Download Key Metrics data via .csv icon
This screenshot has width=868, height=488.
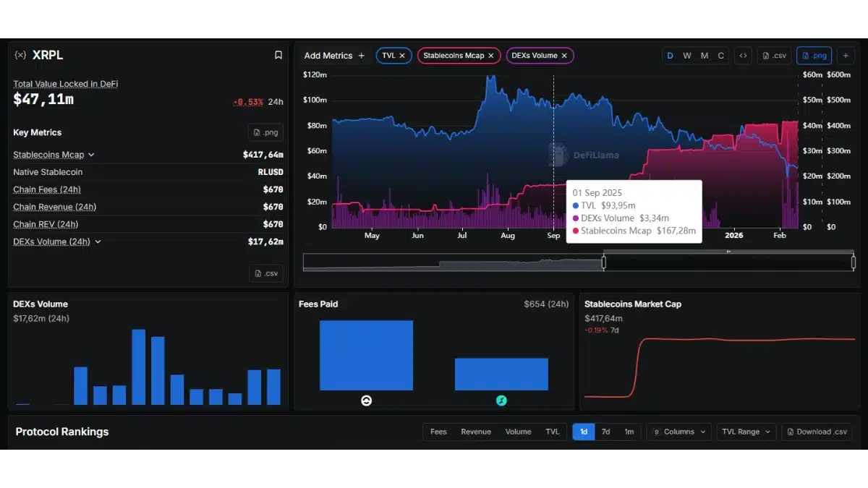265,273
